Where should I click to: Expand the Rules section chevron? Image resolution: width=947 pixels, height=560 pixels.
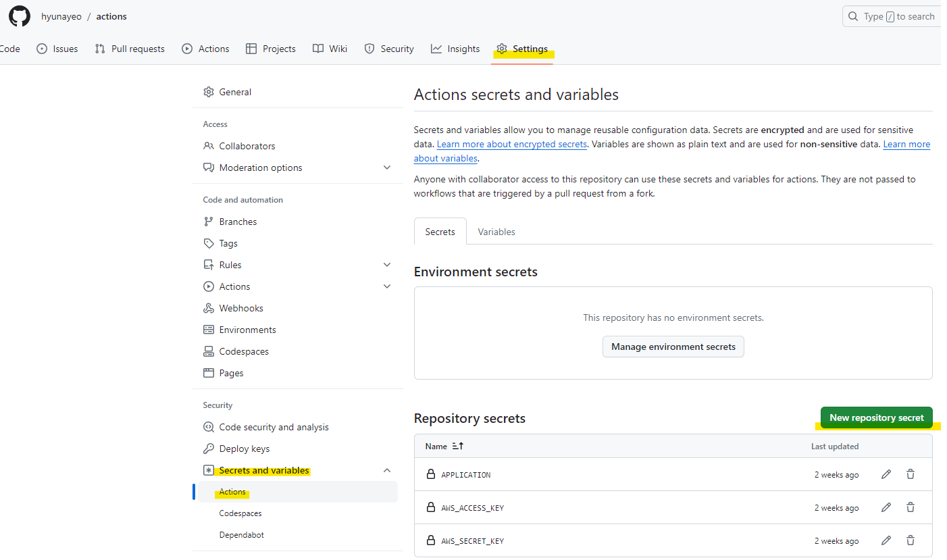pyautogui.click(x=387, y=265)
